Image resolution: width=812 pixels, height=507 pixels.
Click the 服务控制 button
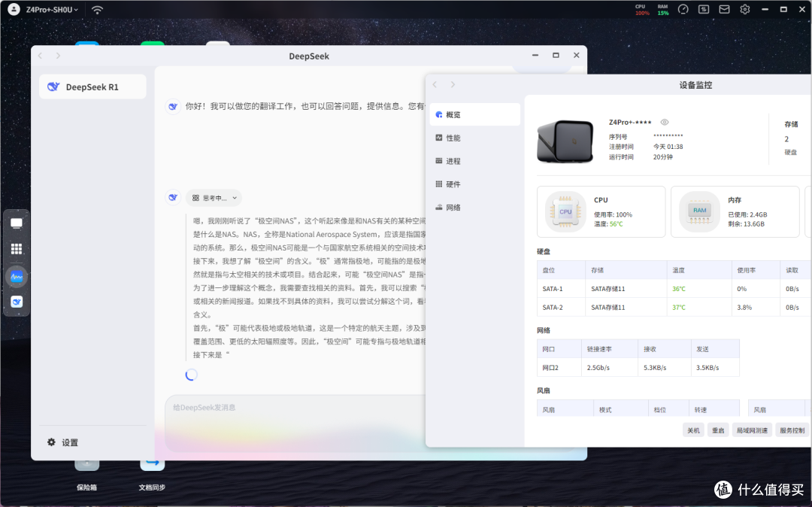point(792,430)
